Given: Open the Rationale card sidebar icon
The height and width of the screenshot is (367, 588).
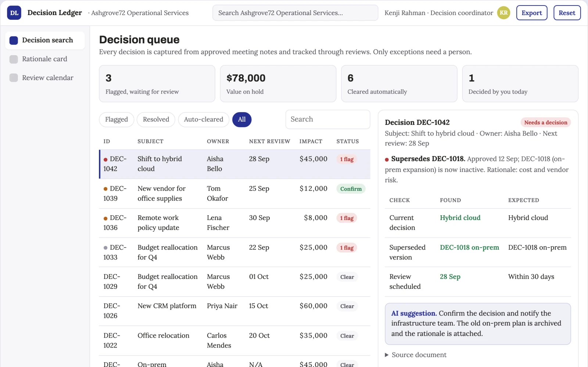Looking at the screenshot, I should [x=14, y=59].
